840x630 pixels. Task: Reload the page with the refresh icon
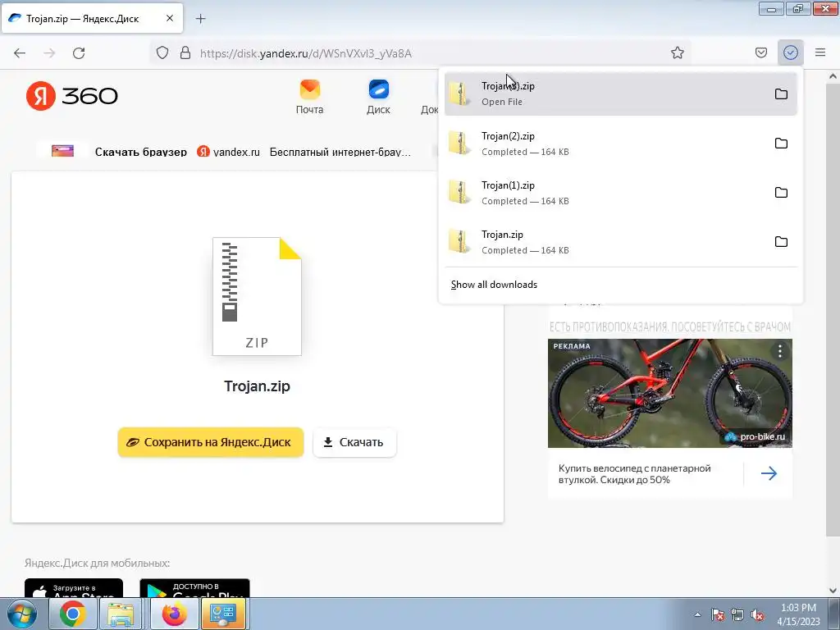79,53
